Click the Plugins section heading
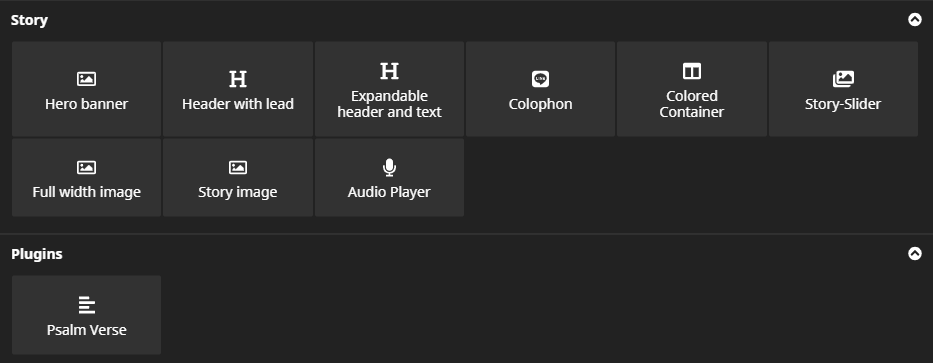Viewport: 933px width, 363px height. [37, 254]
